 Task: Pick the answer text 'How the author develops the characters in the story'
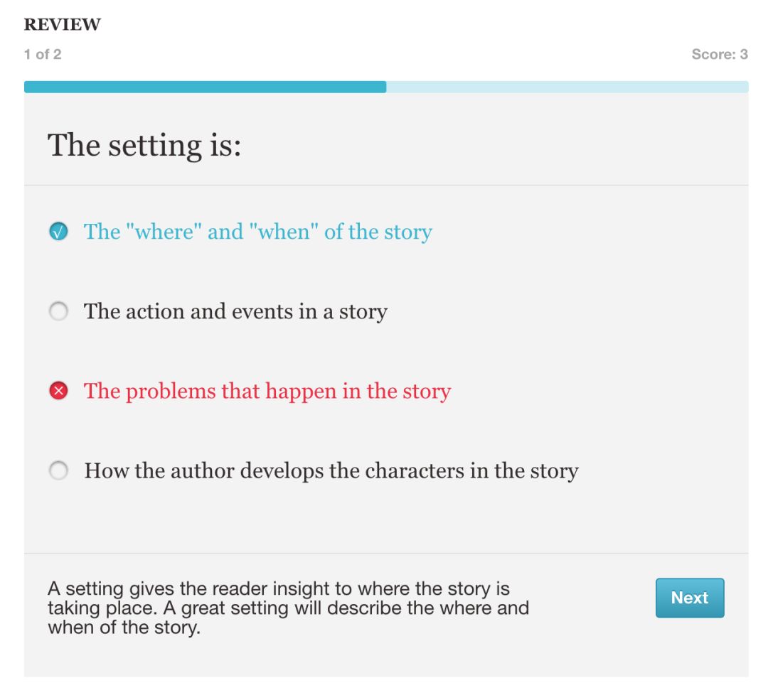tap(331, 471)
